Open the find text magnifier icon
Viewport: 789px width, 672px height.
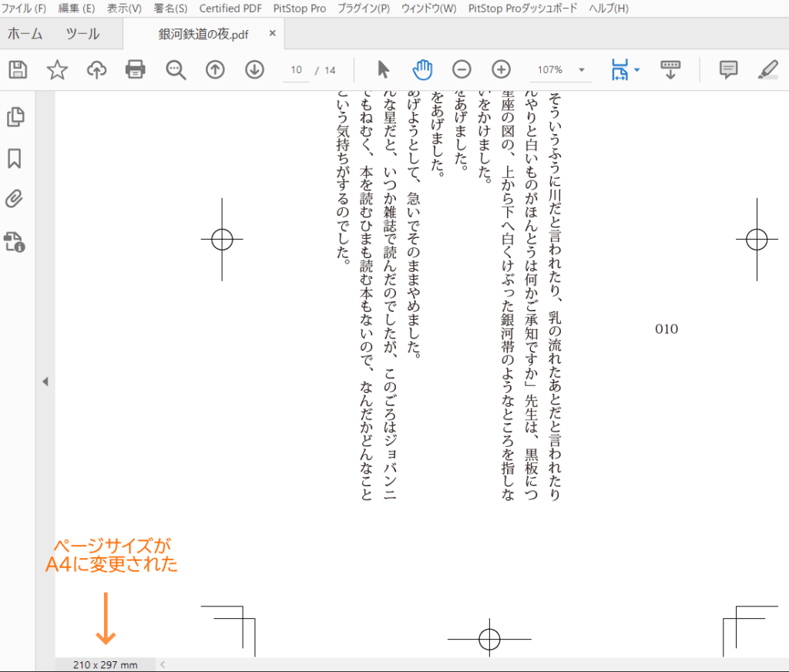coord(176,70)
